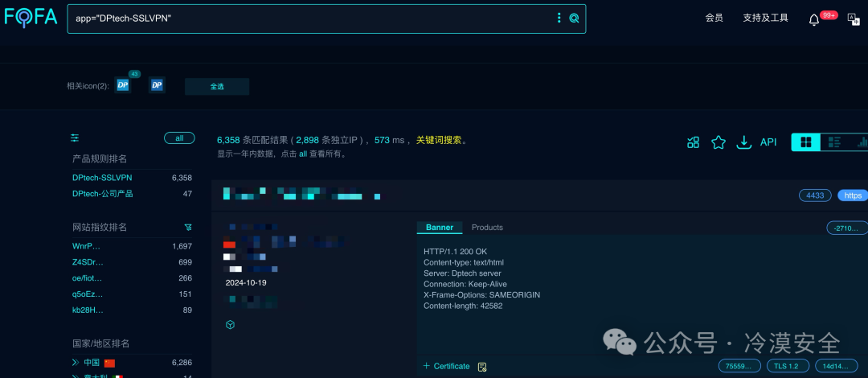
Task: Open notifications bell icon
Action: coord(813,20)
